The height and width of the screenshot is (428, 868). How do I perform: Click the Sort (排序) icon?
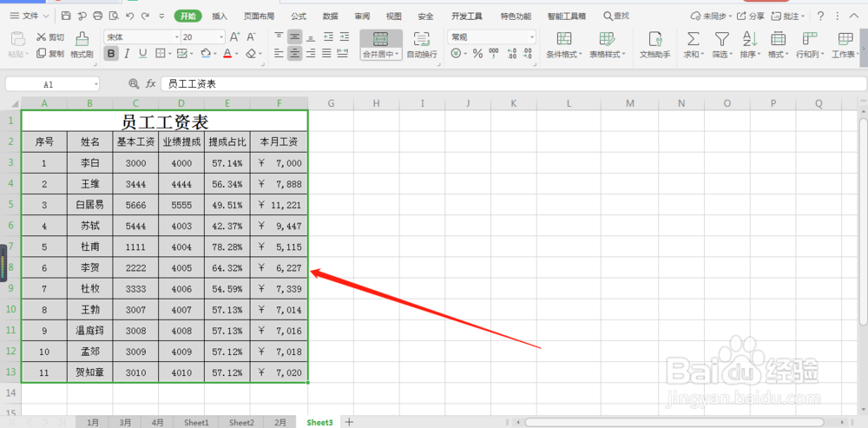point(750,38)
